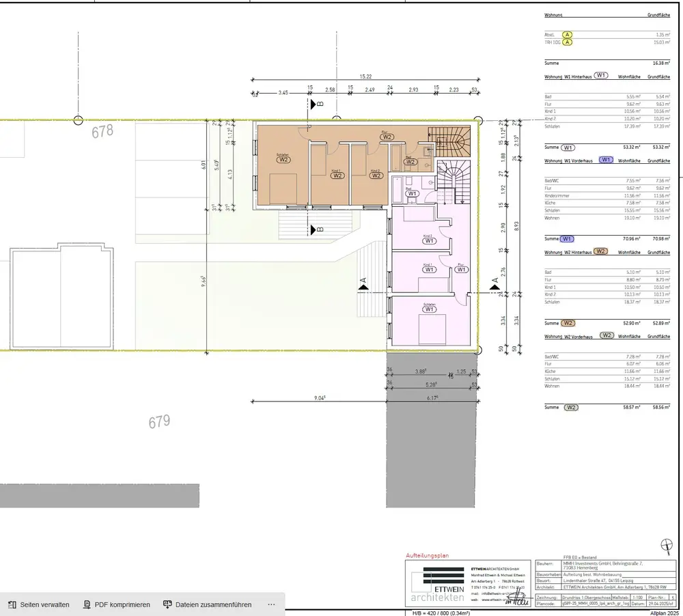The height and width of the screenshot is (616, 683).
Task: Choose Dateien zusammenführen
Action: click(208, 604)
